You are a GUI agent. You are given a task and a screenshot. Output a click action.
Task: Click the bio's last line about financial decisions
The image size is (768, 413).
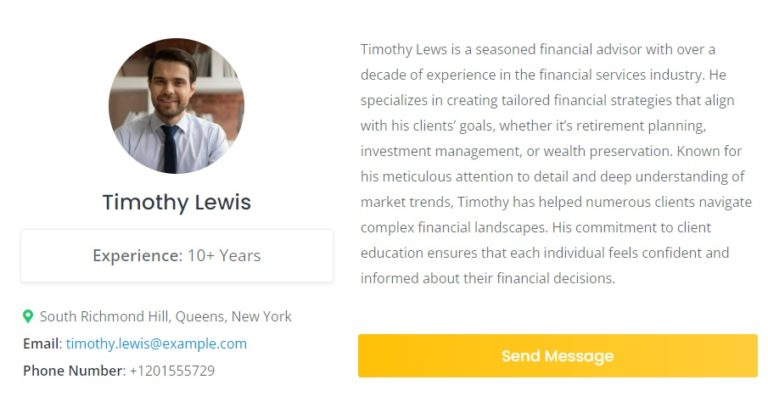(488, 279)
